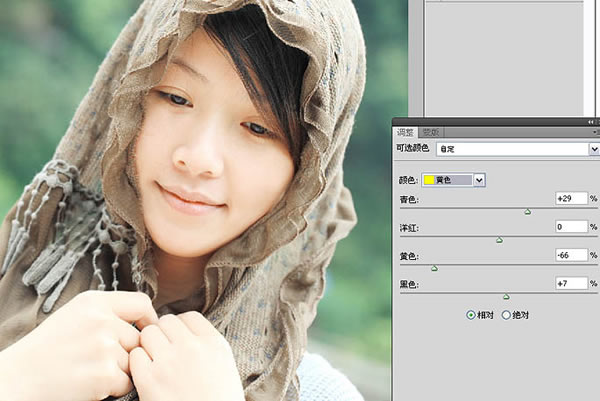Click the cyan (青色) slider triangle handle
Viewport: 600px width, 401px height.
(528, 212)
